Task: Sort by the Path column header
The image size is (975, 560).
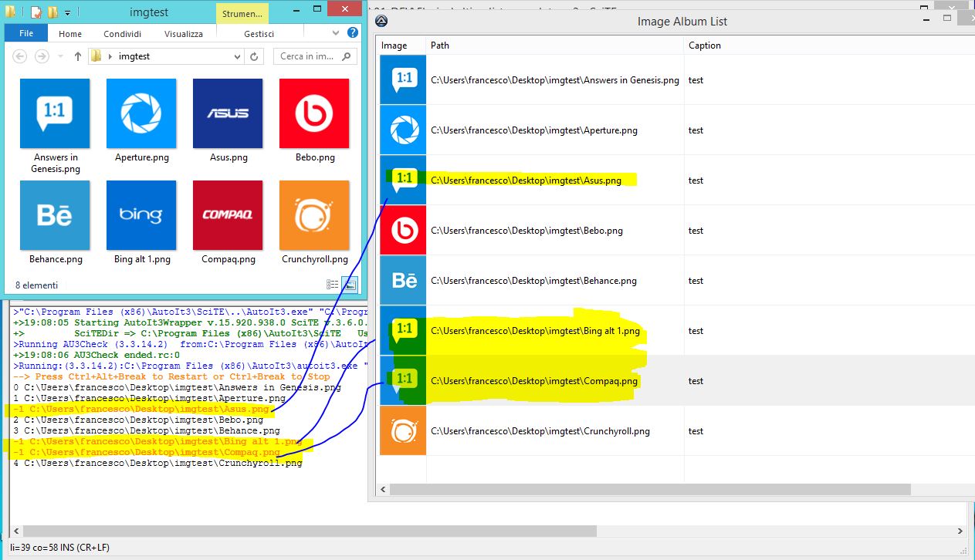Action: pyautogui.click(x=556, y=46)
